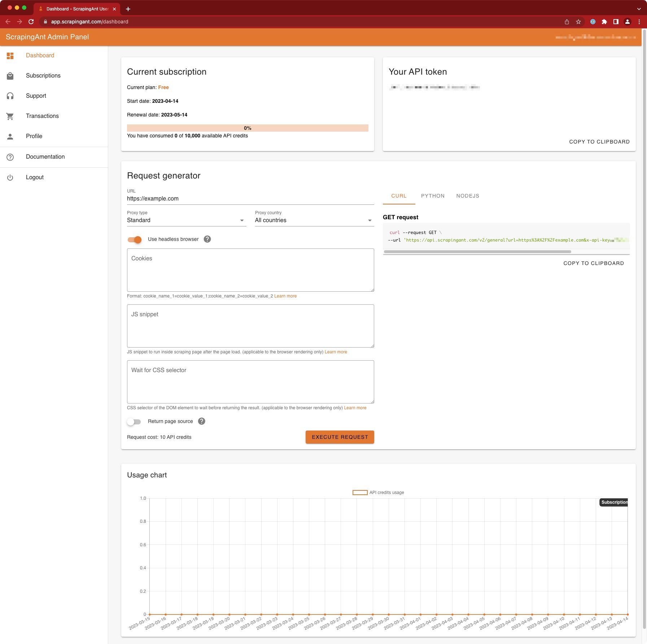Viewport: 647px width, 644px height.
Task: Open Documentation menu item
Action: tap(54, 157)
